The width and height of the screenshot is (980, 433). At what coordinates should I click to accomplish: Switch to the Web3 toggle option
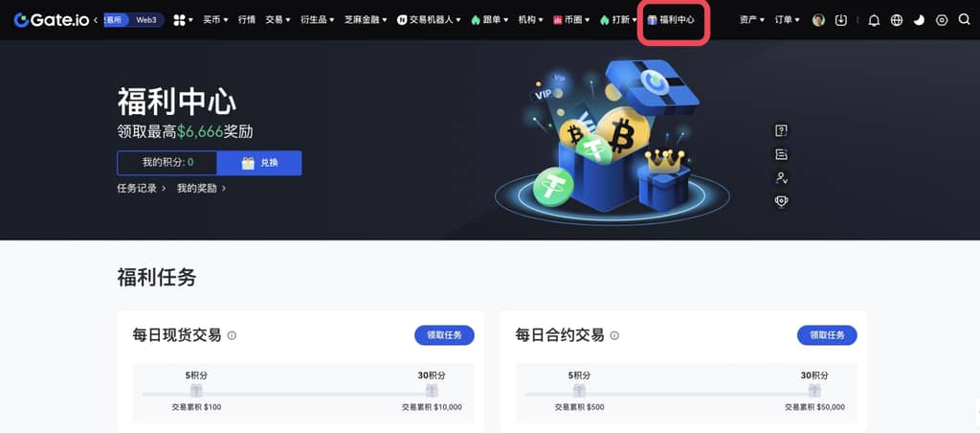pyautogui.click(x=146, y=20)
